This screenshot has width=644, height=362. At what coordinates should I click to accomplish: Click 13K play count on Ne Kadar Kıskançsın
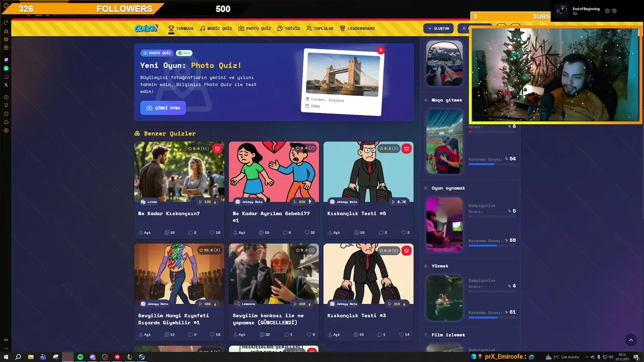[x=207, y=202]
